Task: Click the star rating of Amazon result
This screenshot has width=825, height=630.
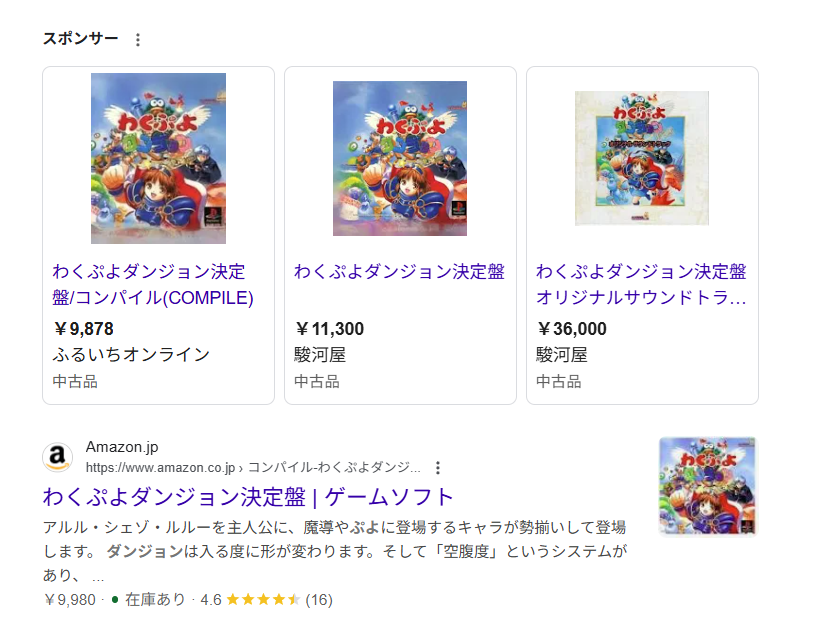Action: click(x=263, y=600)
